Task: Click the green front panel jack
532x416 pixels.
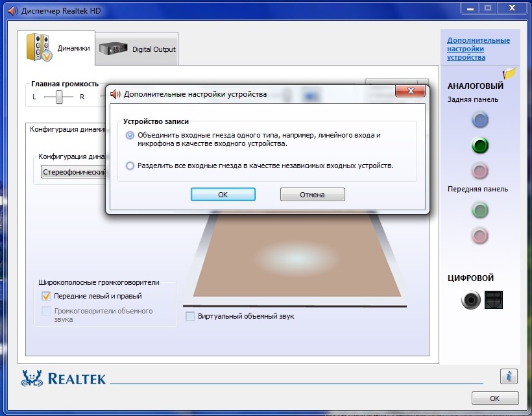Action: 479,210
